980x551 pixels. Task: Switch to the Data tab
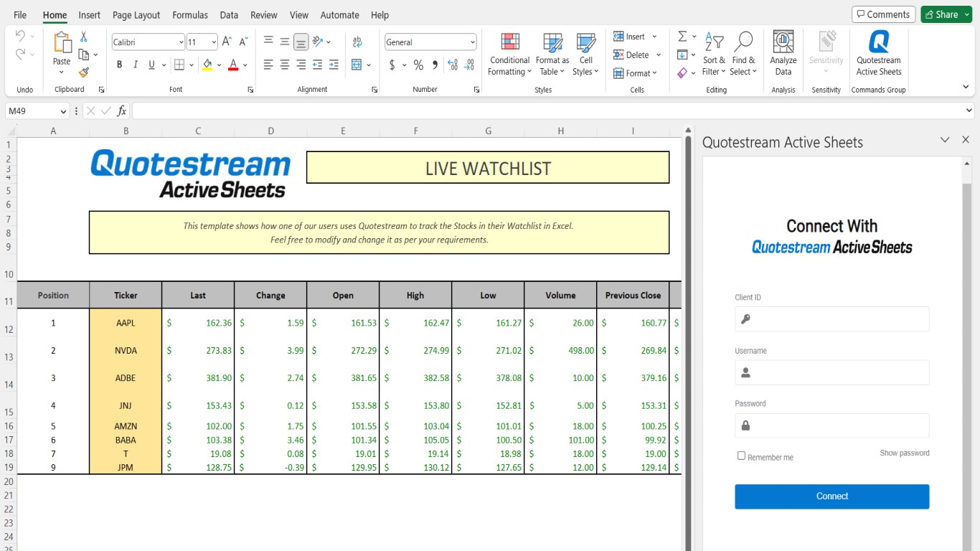[229, 15]
